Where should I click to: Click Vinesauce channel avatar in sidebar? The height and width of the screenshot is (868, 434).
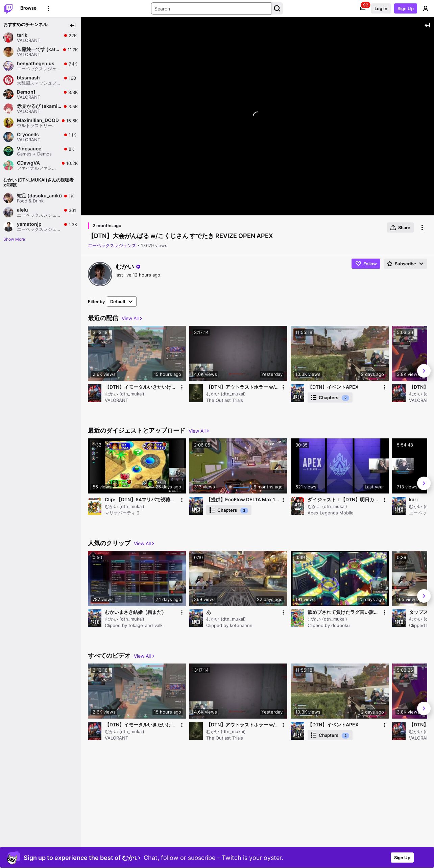click(x=8, y=151)
